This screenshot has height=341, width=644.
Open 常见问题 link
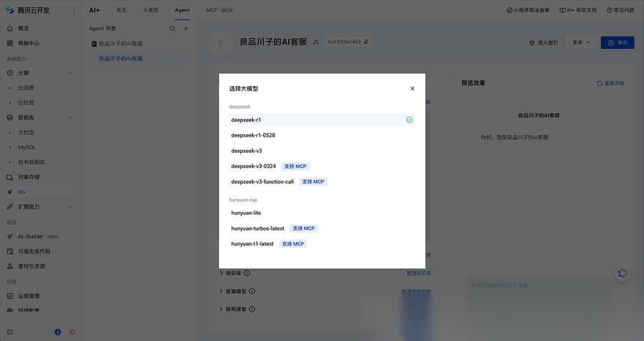(x=620, y=10)
